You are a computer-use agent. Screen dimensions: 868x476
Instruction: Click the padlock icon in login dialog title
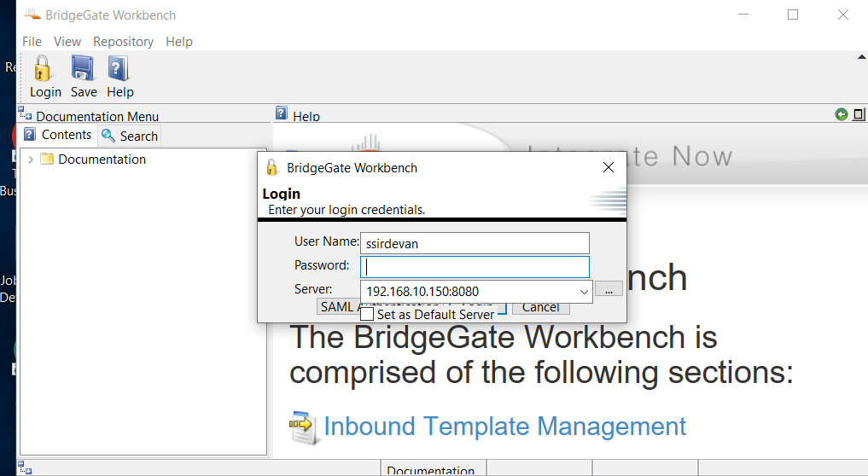point(271,167)
